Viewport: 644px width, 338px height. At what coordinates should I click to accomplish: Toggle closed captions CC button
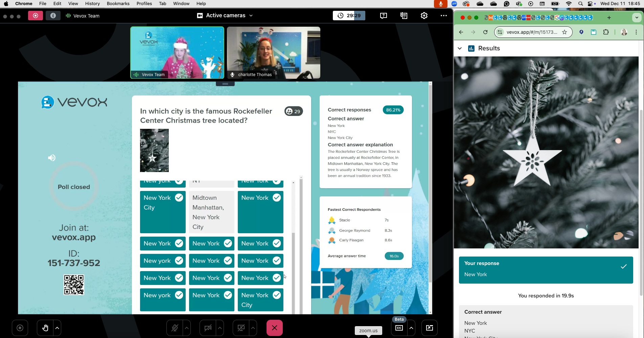[399, 328]
